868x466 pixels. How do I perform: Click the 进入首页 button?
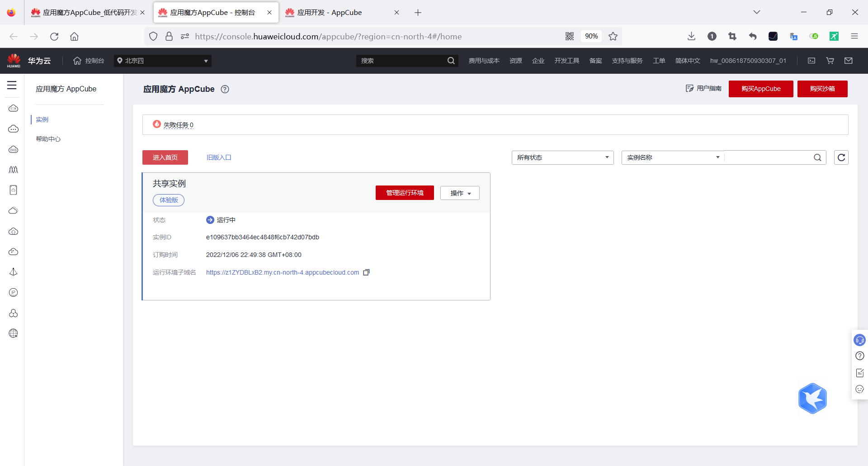click(165, 157)
